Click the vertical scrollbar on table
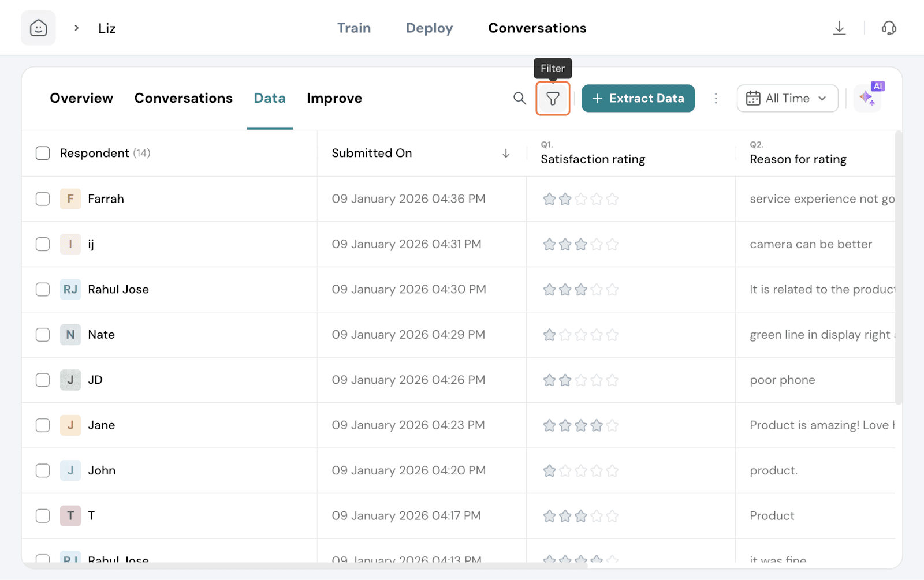 tap(898, 265)
